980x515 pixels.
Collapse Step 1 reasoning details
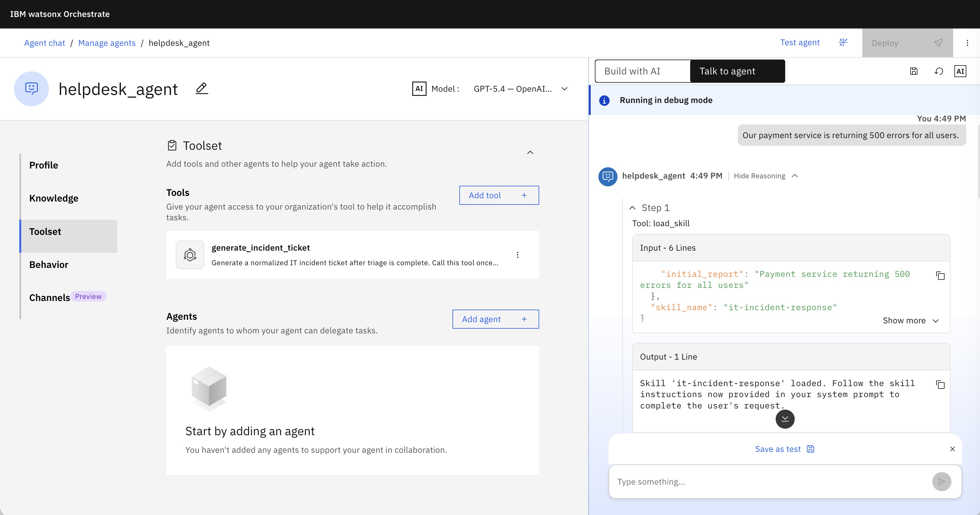click(632, 207)
